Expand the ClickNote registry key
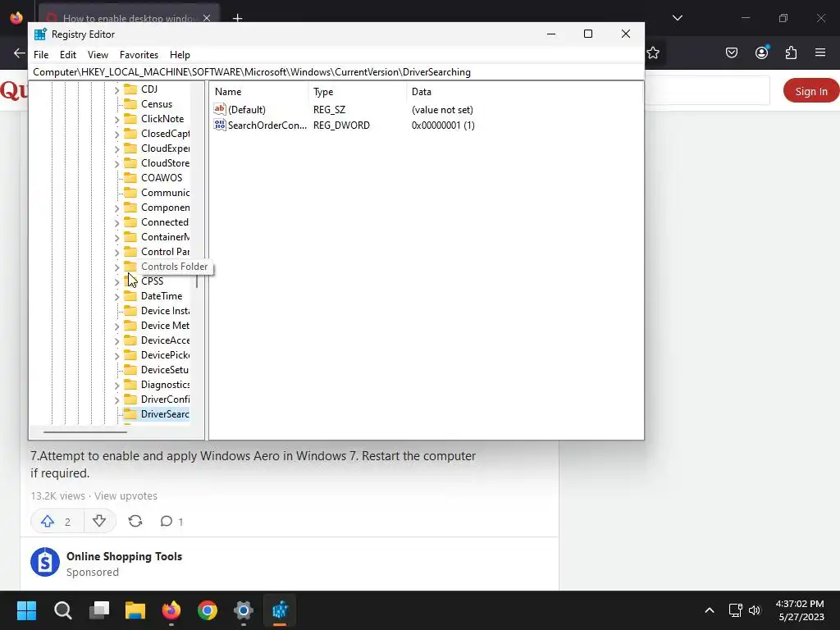Viewport: 840px width, 630px height. tap(116, 120)
